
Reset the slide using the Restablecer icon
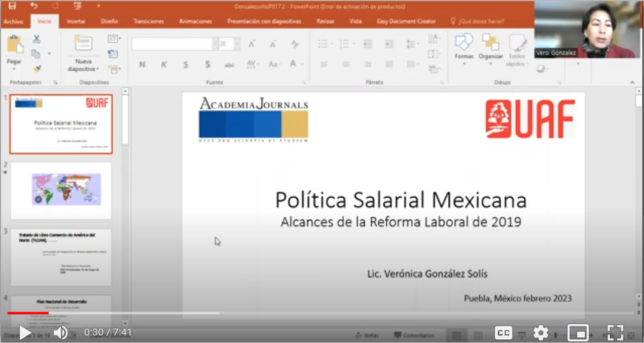[x=113, y=54]
